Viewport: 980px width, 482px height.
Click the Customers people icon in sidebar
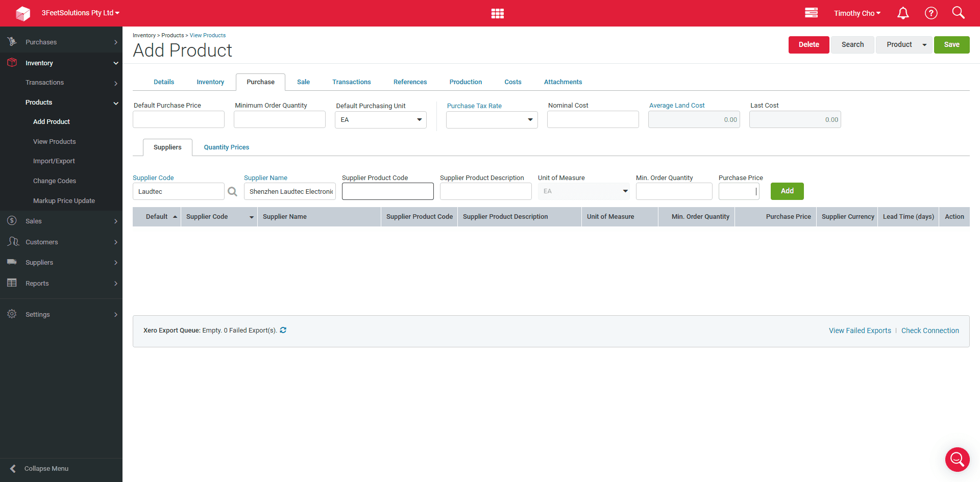(x=13, y=241)
